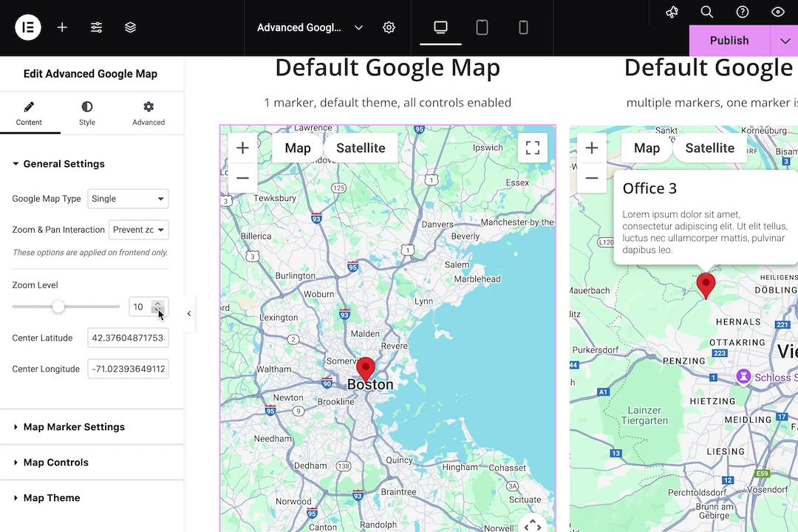The height and width of the screenshot is (532, 798).
Task: Click the Center Longitude input field
Action: (x=128, y=369)
